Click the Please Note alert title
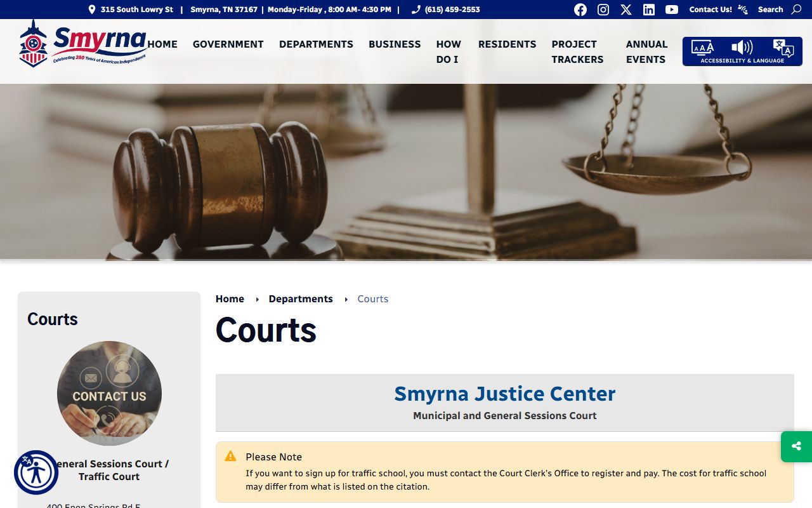812x508 pixels. tap(273, 457)
